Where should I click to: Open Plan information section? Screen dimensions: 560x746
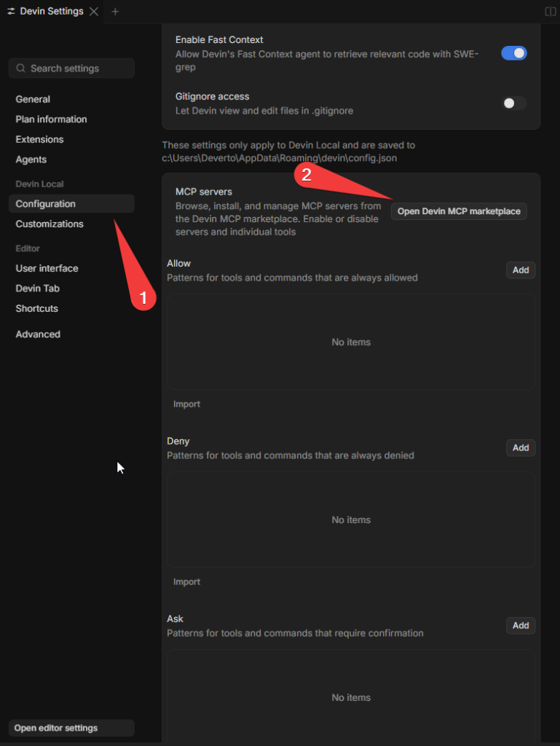[x=51, y=119]
